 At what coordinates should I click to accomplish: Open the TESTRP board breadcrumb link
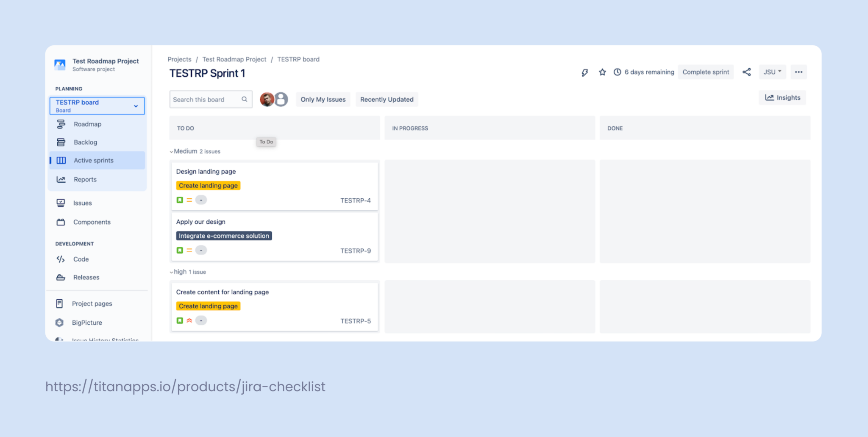298,59
